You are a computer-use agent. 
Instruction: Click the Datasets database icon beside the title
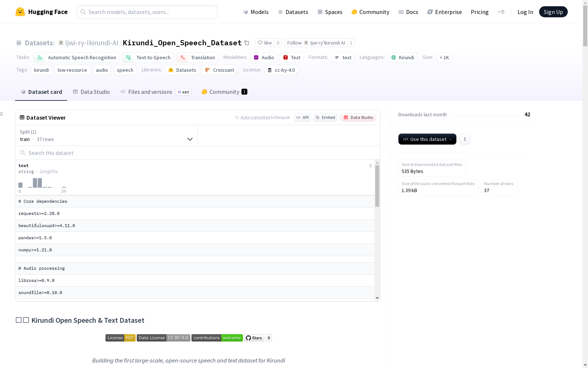click(19, 43)
